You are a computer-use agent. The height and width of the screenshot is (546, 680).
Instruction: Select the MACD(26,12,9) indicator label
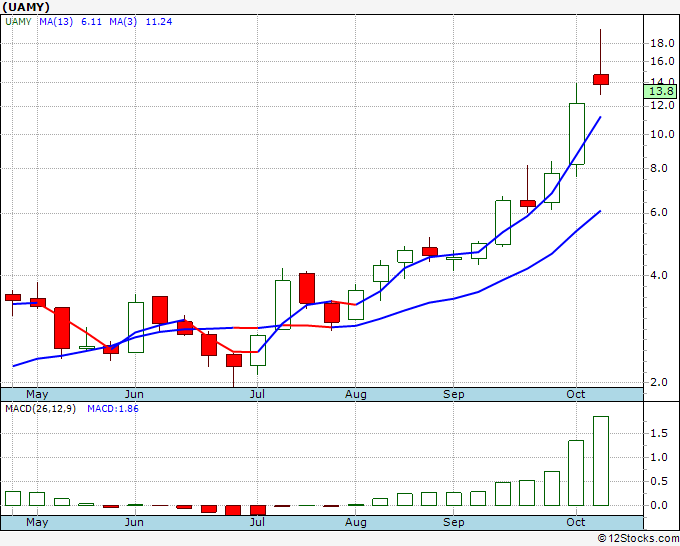[40, 409]
